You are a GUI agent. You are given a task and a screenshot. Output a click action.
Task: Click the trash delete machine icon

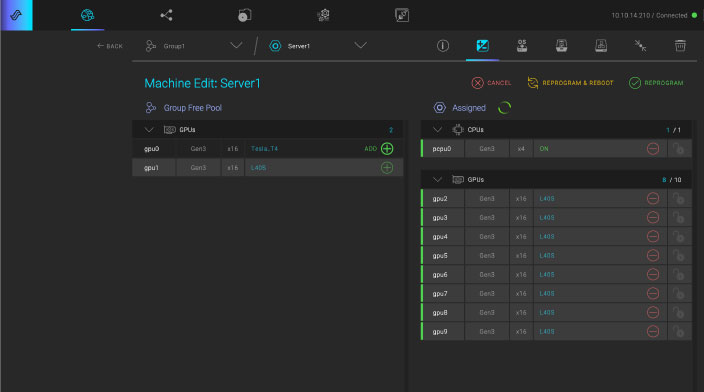(680, 45)
